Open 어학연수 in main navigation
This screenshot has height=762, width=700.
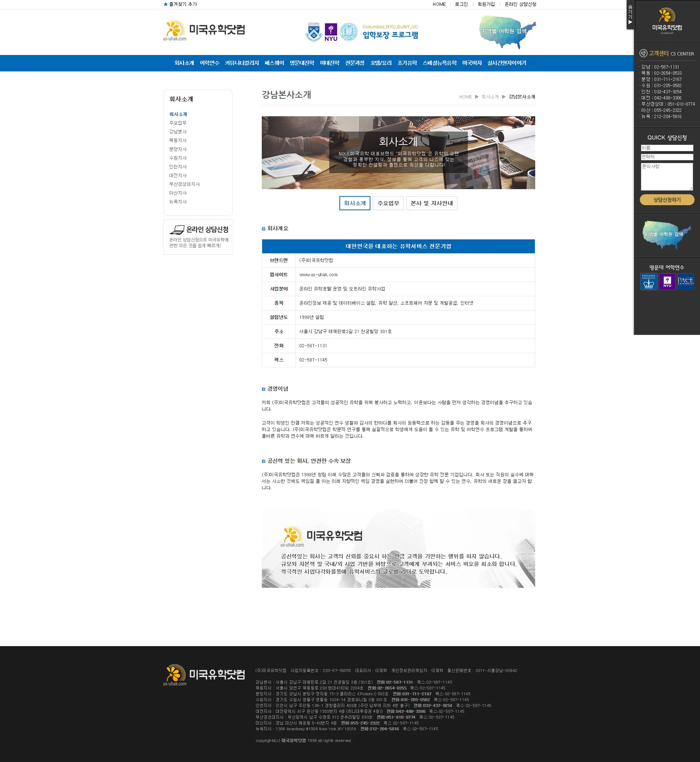click(x=210, y=63)
